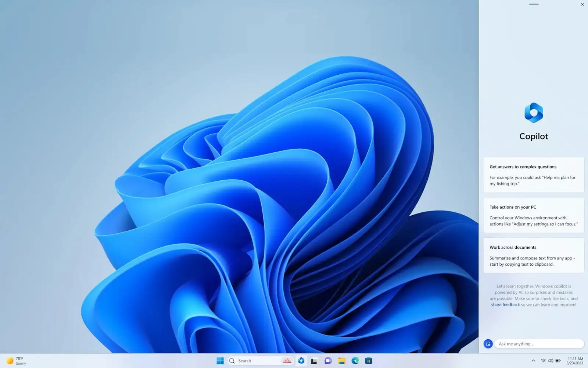The image size is (588, 368).
Task: Open the weather widget showing 78°F Sunny
Action: (x=17, y=361)
